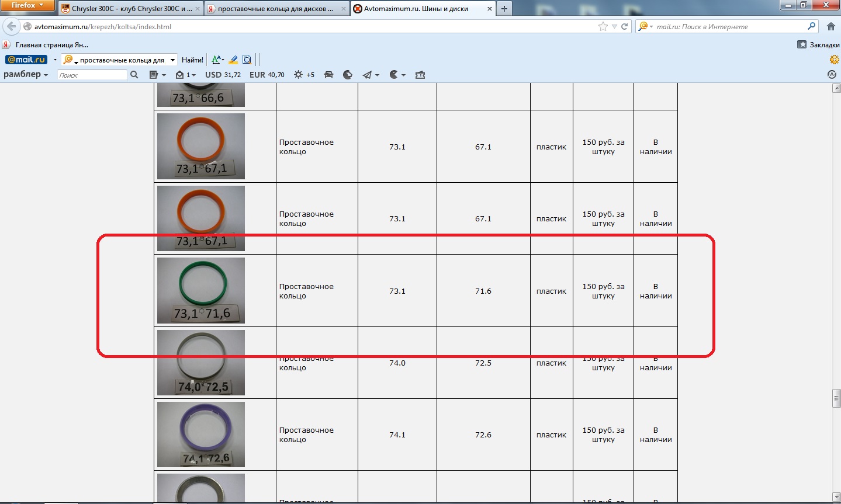Open the mail.ru search engine selector
The image size is (841, 504).
pyautogui.click(x=645, y=26)
